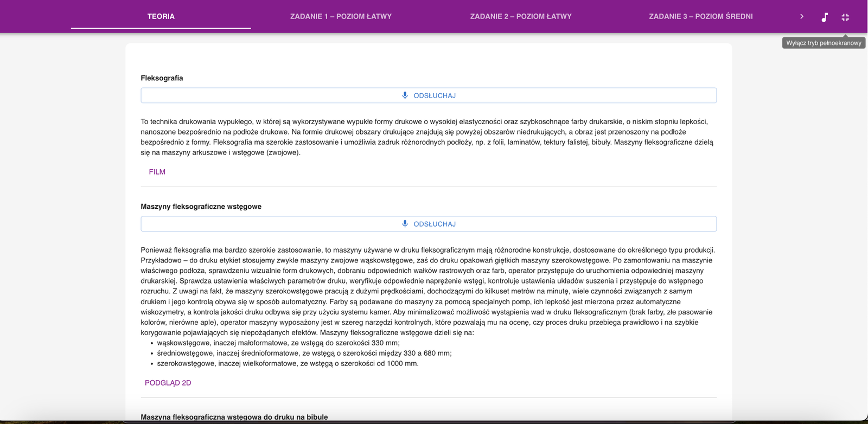Click the średniowstęgowe bullet list item

[x=304, y=353]
